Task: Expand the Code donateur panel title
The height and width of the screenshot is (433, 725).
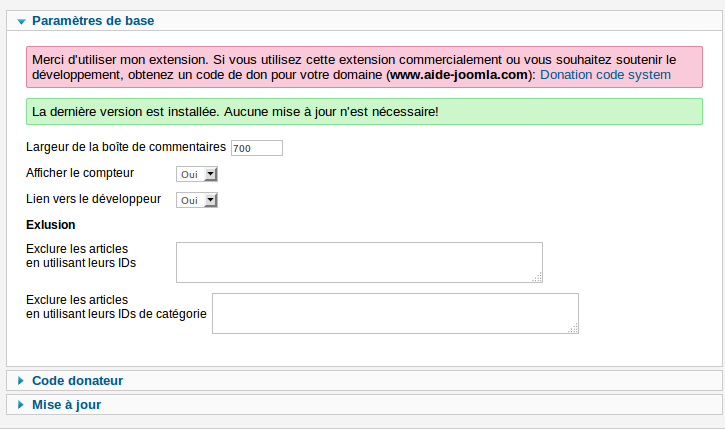Action: pyautogui.click(x=77, y=381)
